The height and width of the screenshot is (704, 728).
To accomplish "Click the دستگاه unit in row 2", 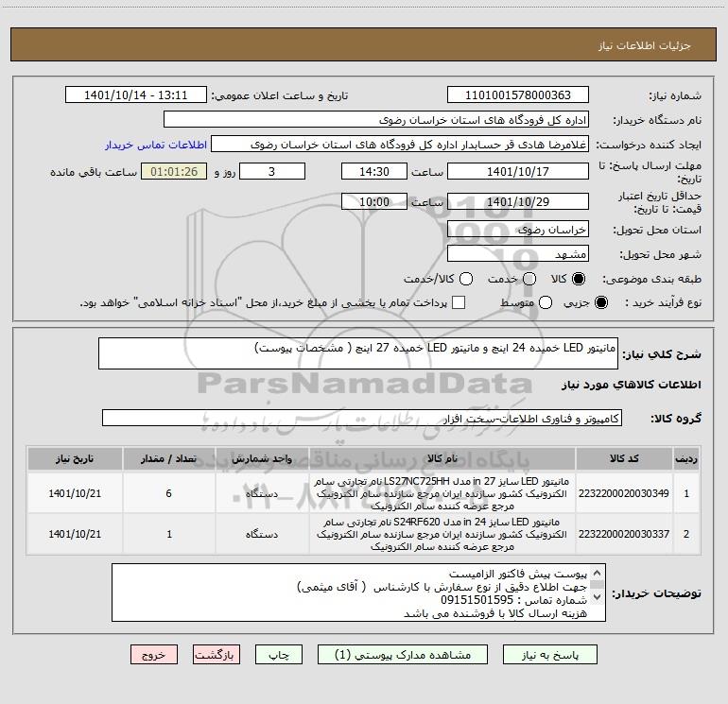I will (x=262, y=534).
